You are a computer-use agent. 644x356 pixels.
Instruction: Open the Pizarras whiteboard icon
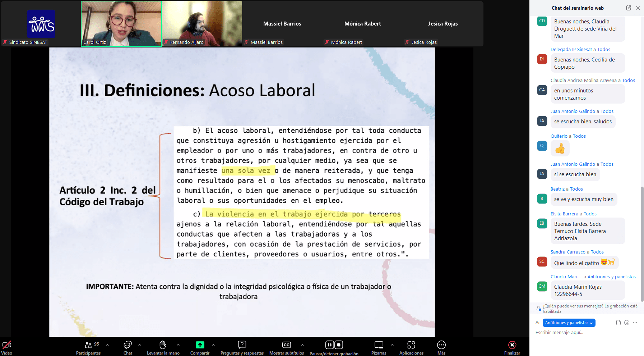[379, 345]
